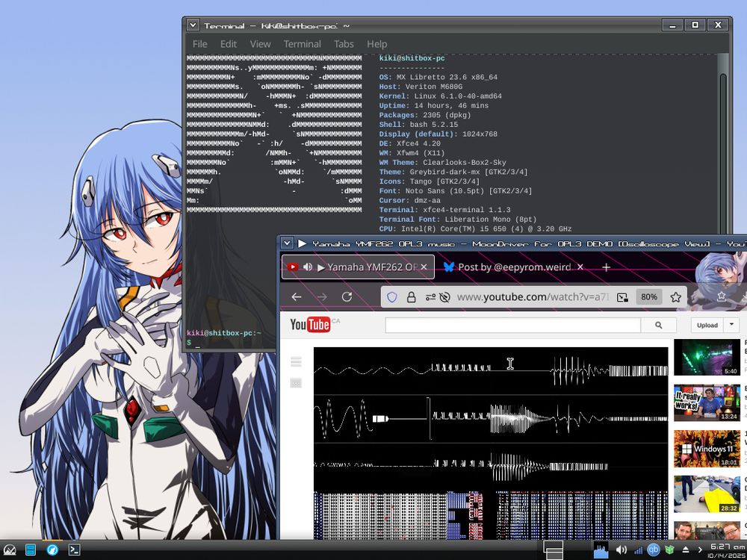
Task: Click the 'WM Theme: Clearlooks-Box2-Sky' line
Action: pos(442,162)
